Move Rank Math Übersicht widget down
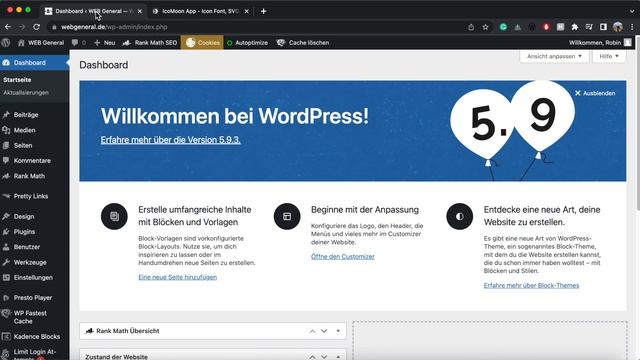640x360 pixels. click(324, 331)
